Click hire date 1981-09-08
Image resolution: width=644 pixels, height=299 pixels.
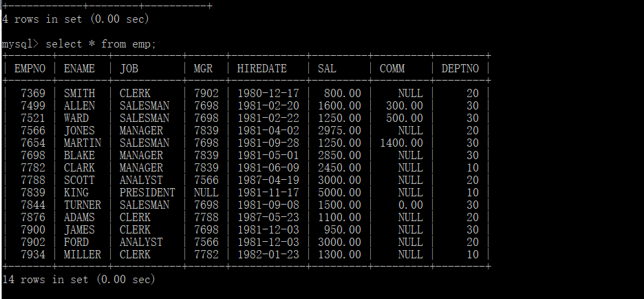[x=268, y=205]
